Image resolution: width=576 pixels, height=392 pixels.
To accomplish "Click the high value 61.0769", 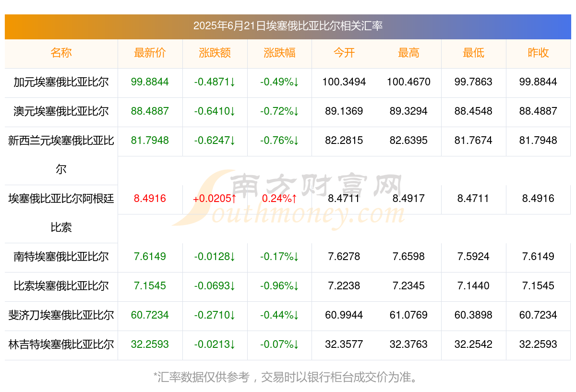I will [x=408, y=315].
